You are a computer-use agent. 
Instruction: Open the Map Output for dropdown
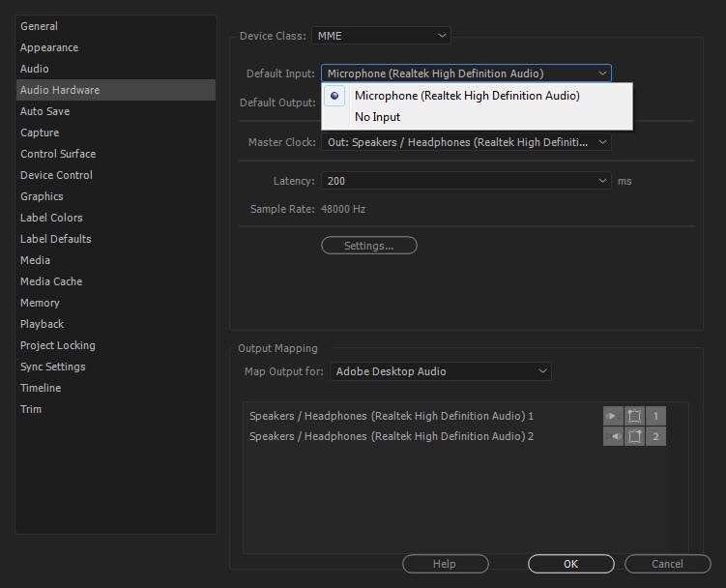tap(440, 371)
